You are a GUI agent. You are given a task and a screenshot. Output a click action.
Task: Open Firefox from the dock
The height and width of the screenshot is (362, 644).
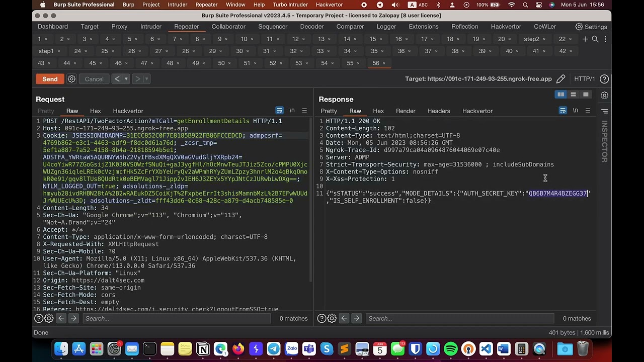[238, 348]
